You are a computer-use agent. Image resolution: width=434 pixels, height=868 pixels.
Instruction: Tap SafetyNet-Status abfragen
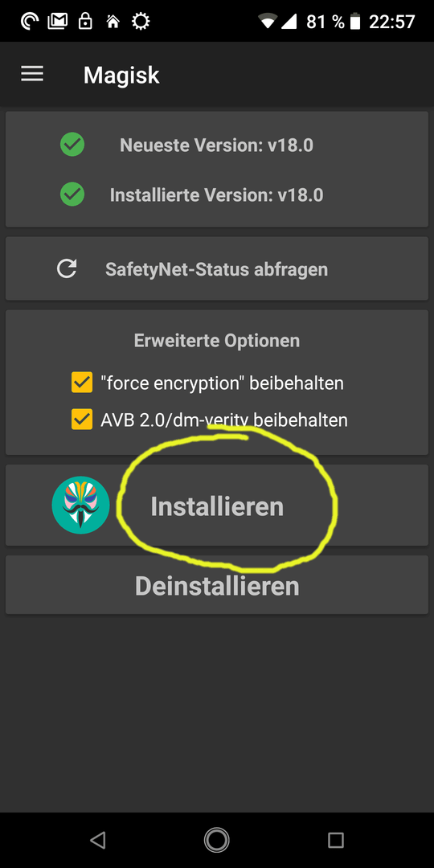[x=217, y=269]
